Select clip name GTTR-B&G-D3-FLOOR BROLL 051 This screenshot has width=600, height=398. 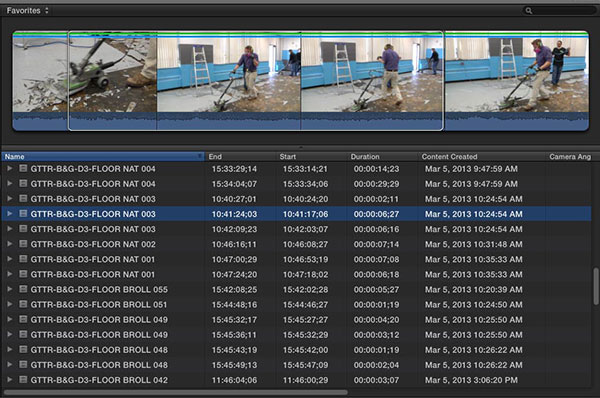tap(99, 305)
